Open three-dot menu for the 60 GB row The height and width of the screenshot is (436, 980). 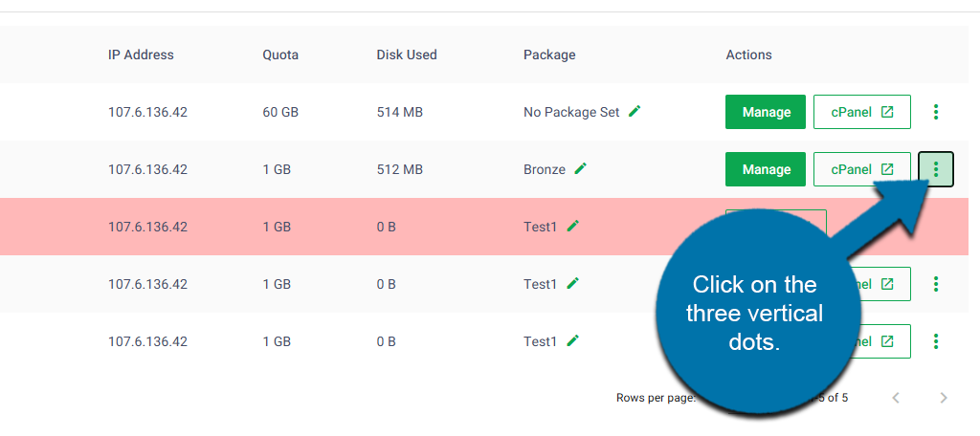[936, 112]
